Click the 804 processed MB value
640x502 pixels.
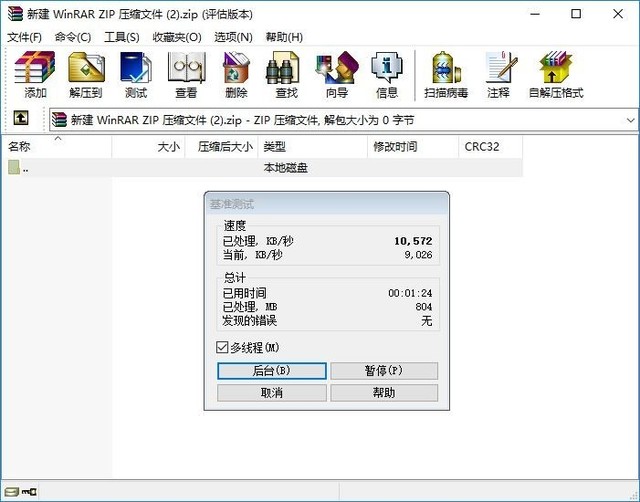tap(424, 307)
